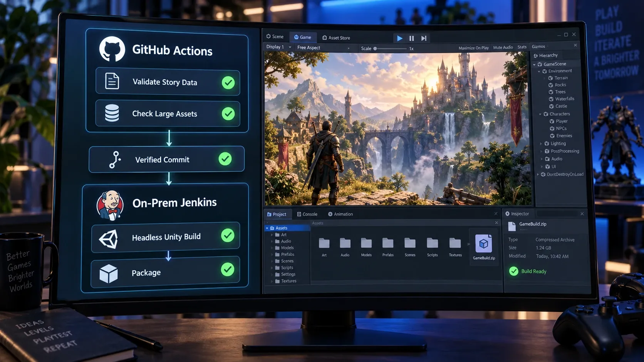644x362 pixels.
Task: Click the document icon beside Validate Story Data
Action: click(112, 81)
